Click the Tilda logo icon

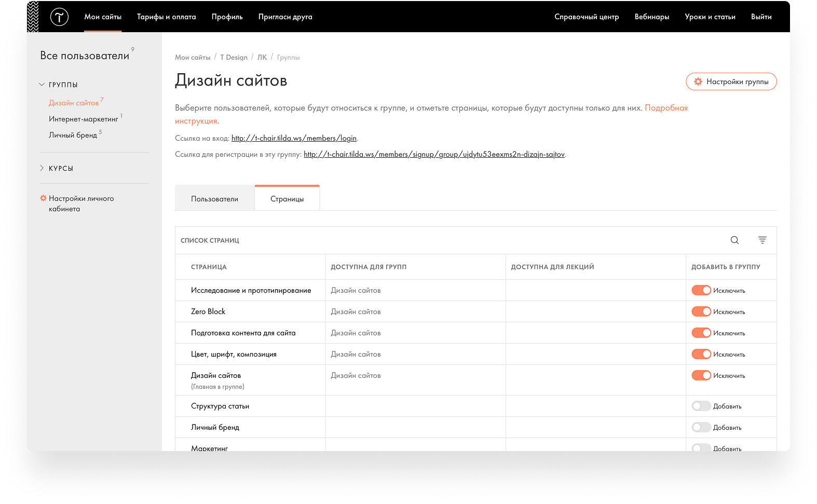[59, 17]
